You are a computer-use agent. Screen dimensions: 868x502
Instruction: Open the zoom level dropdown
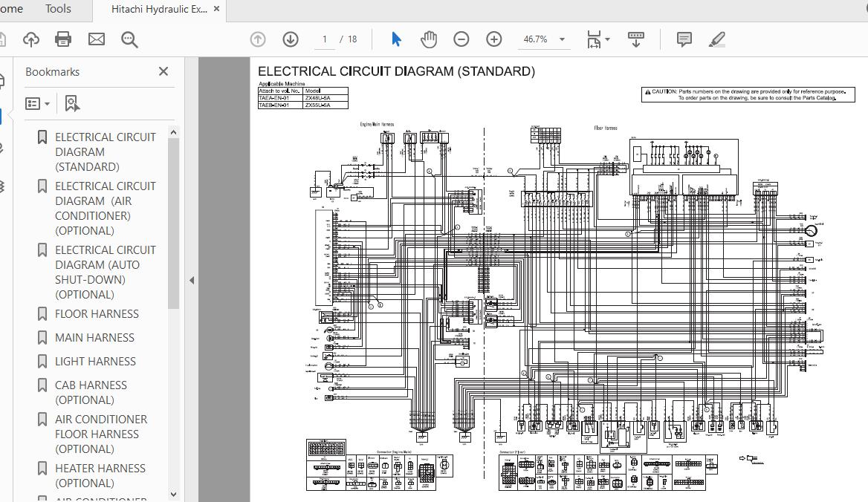tap(562, 39)
